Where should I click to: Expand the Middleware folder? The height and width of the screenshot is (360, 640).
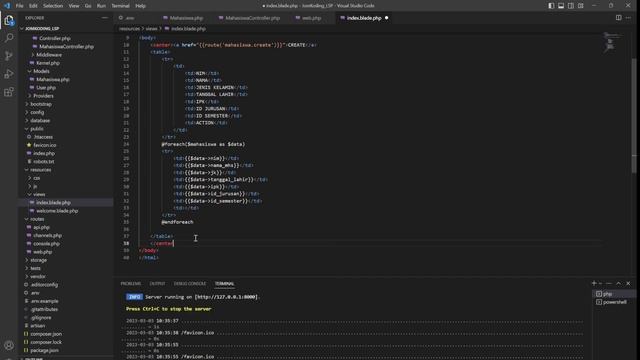pos(49,55)
